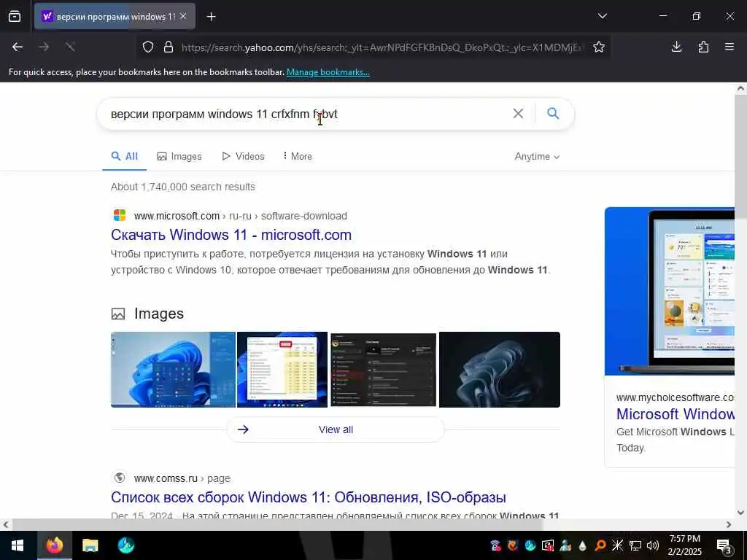Open network icon in system tray
The width and height of the screenshot is (747, 560).
635,545
